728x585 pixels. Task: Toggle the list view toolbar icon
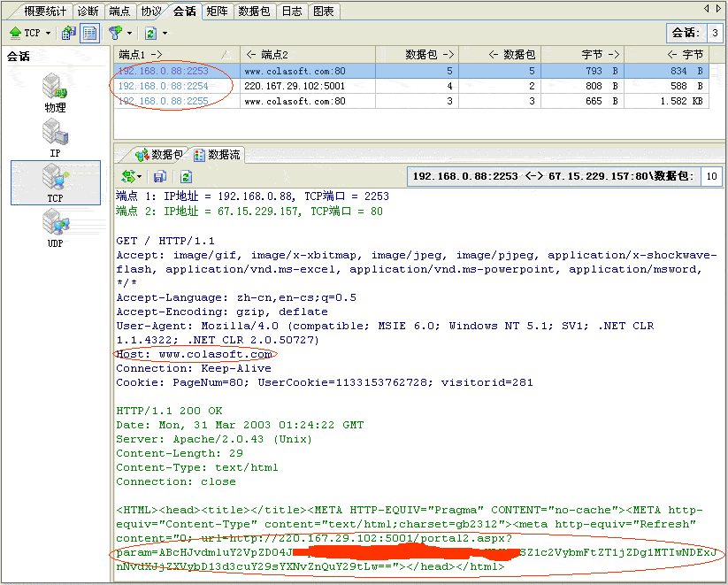pos(89,33)
